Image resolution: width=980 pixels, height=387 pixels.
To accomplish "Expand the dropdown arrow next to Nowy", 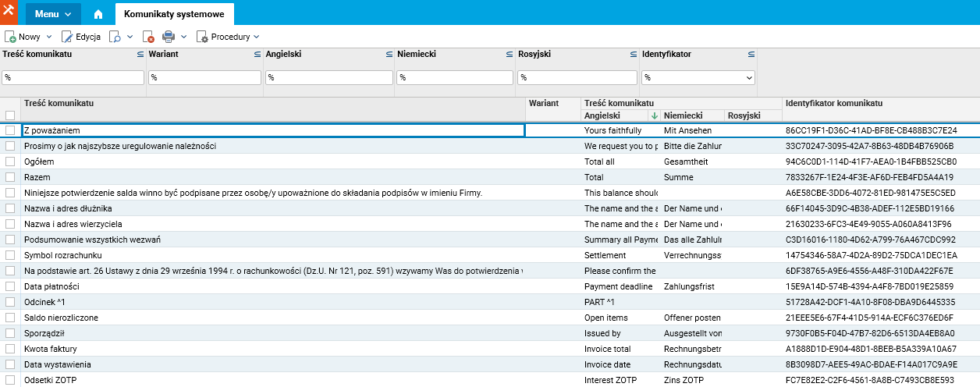I will click(49, 37).
